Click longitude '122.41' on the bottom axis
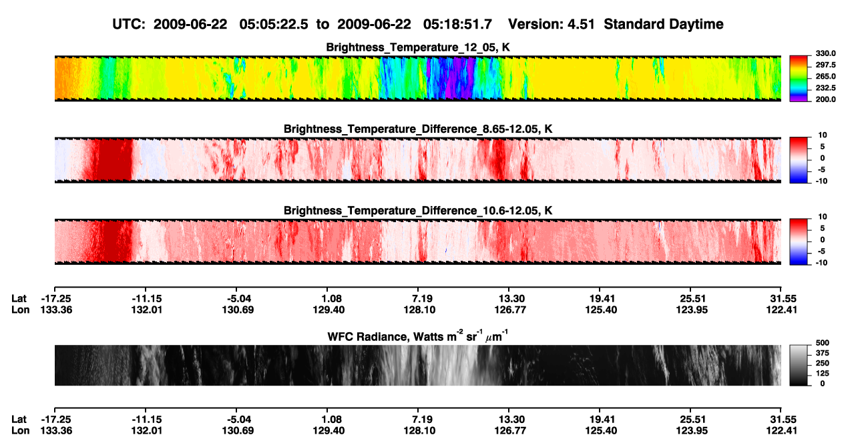Viewport: 868px width, 445px height. coord(783,430)
